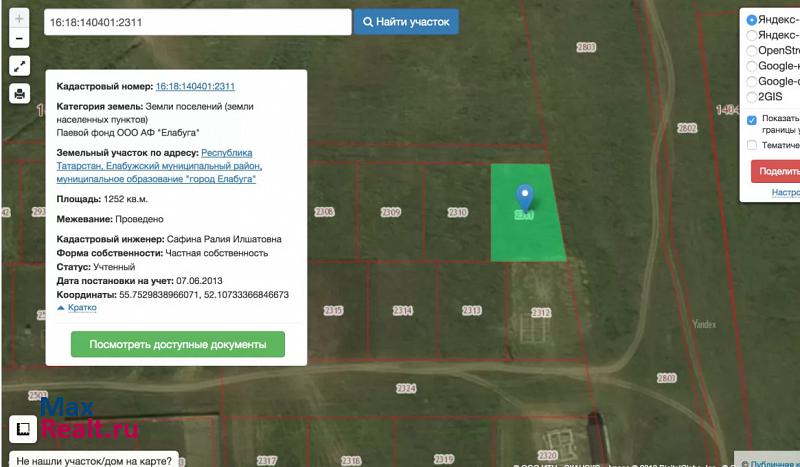Uncheck the Показать границы checkbox
800x467 pixels.
tap(752, 120)
